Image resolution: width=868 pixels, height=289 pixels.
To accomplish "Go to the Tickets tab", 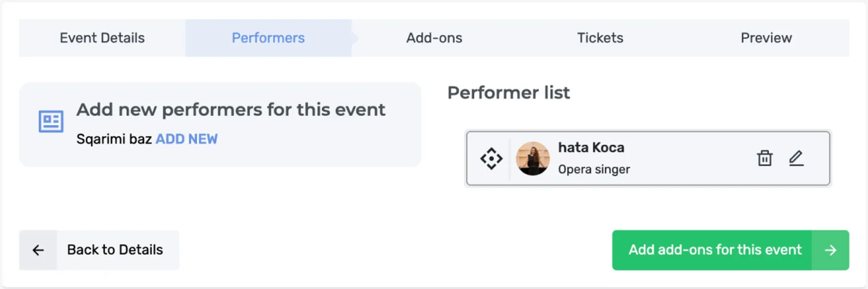I will (600, 38).
